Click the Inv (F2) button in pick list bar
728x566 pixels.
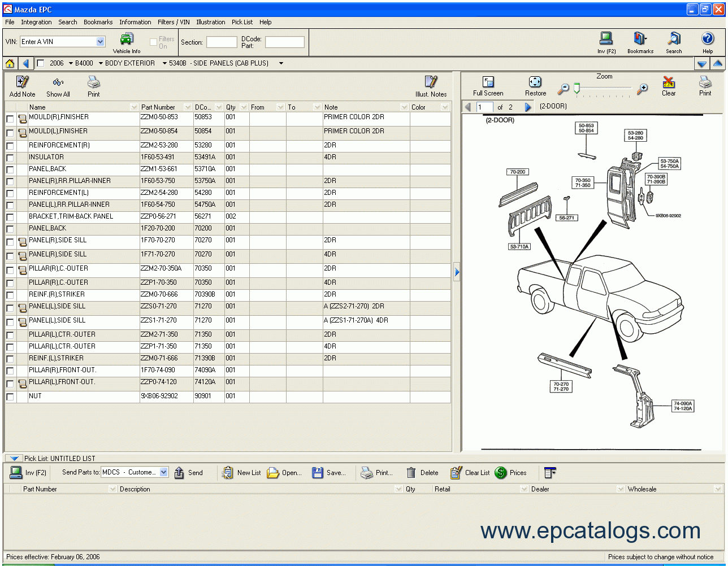click(29, 473)
